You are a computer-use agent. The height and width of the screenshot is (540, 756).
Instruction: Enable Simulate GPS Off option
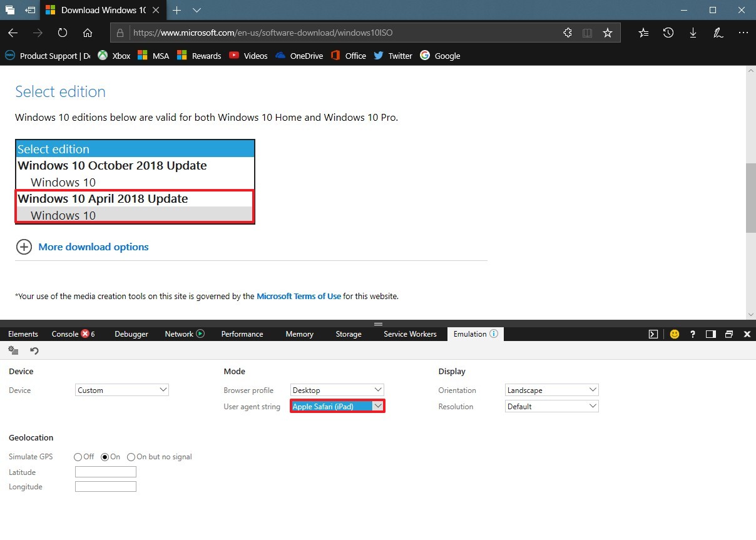(78, 457)
